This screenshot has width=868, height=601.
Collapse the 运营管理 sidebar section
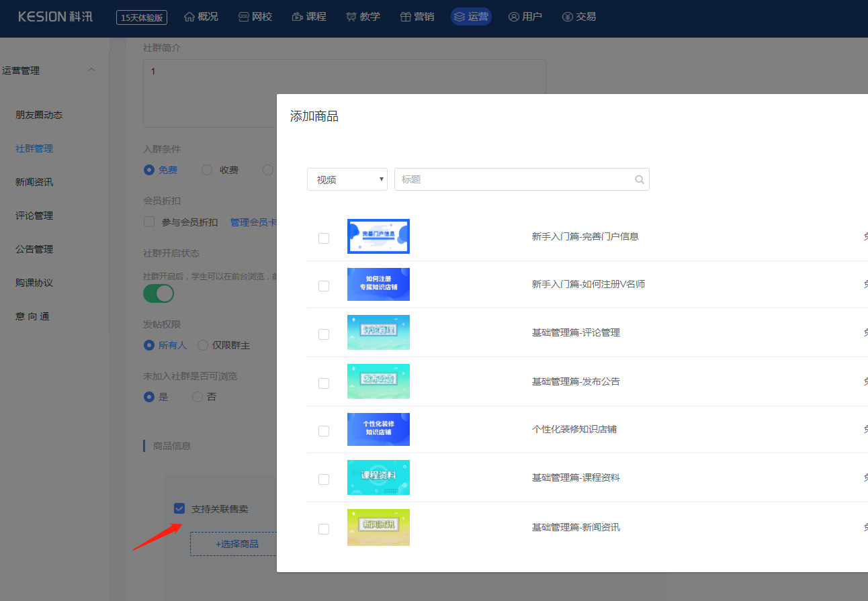click(91, 71)
